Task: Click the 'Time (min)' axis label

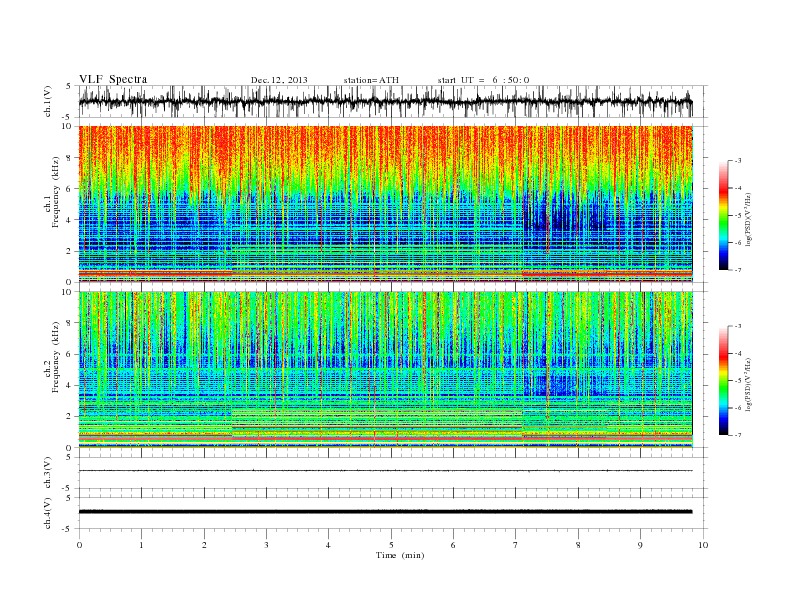Action: click(x=400, y=555)
